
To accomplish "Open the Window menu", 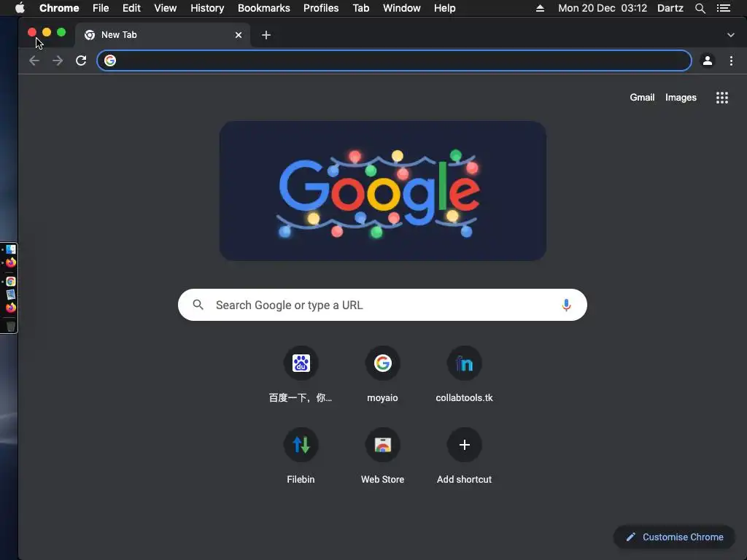I will [402, 8].
